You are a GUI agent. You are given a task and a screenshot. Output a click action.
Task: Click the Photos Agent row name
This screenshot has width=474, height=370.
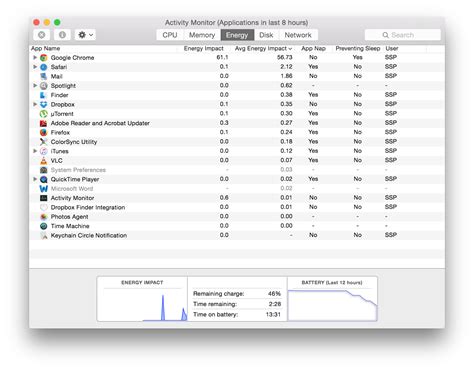(x=69, y=217)
